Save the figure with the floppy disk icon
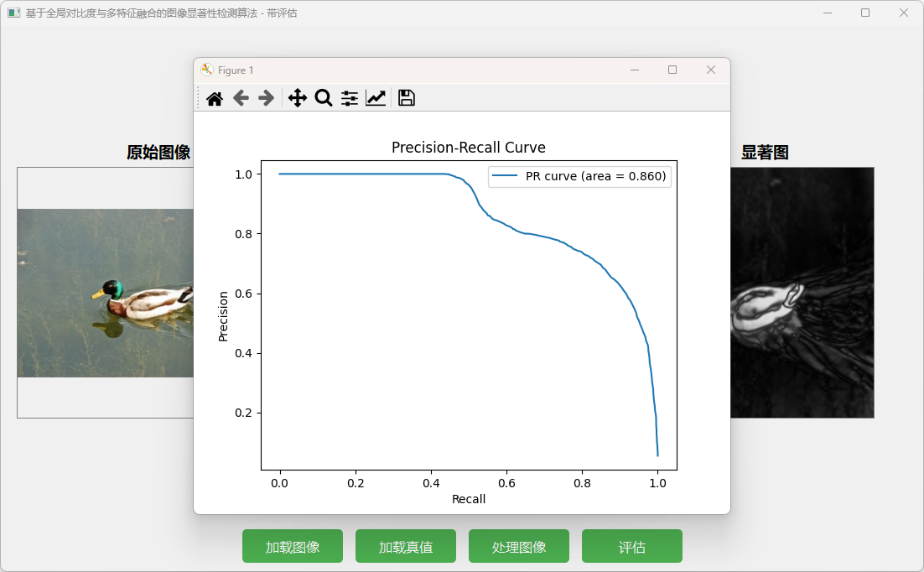 [x=407, y=98]
